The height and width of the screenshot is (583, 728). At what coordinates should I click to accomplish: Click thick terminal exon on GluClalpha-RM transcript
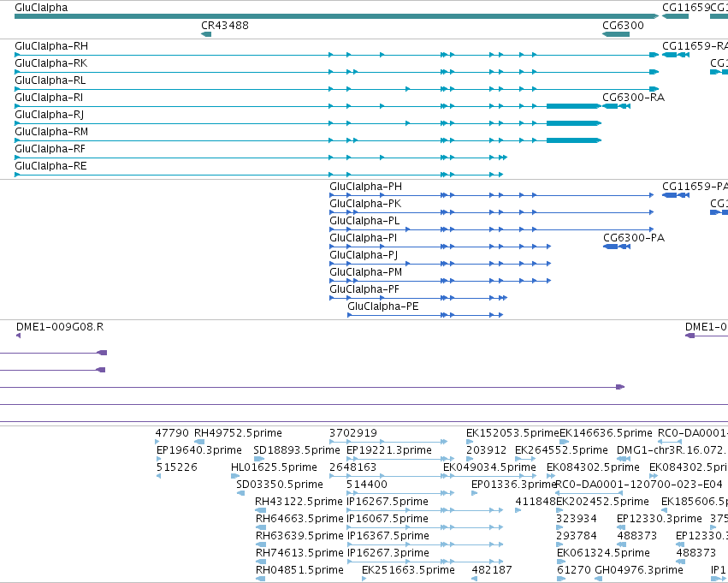(x=574, y=140)
